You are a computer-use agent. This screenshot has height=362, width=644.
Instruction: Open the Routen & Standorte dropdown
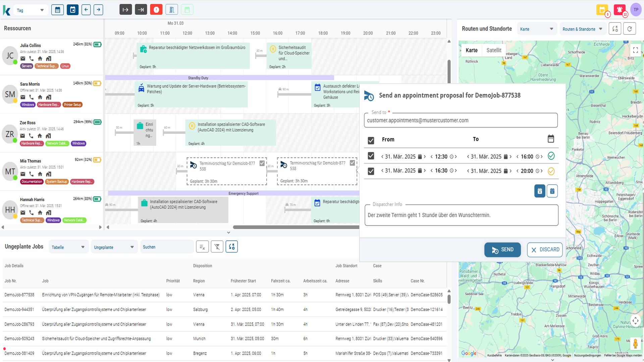pos(583,29)
